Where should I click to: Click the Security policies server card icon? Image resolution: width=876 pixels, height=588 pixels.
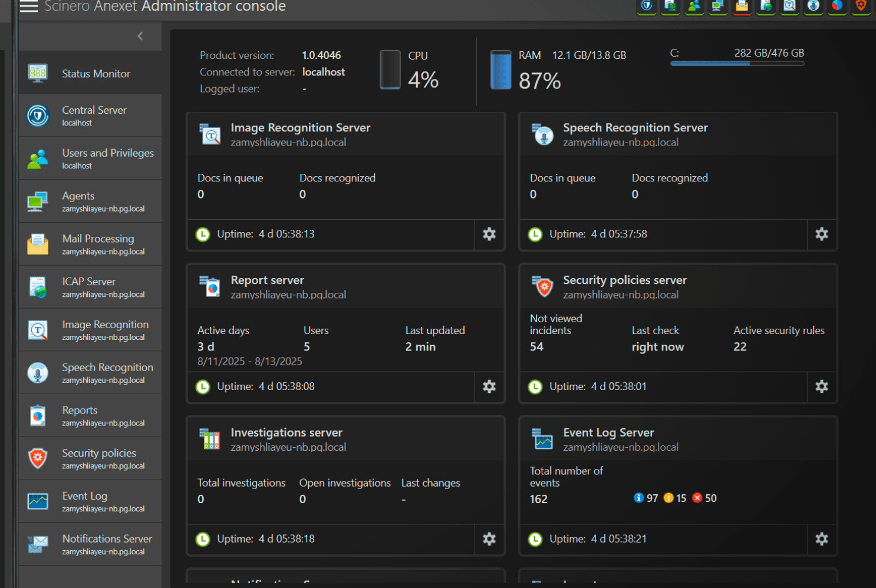click(543, 287)
